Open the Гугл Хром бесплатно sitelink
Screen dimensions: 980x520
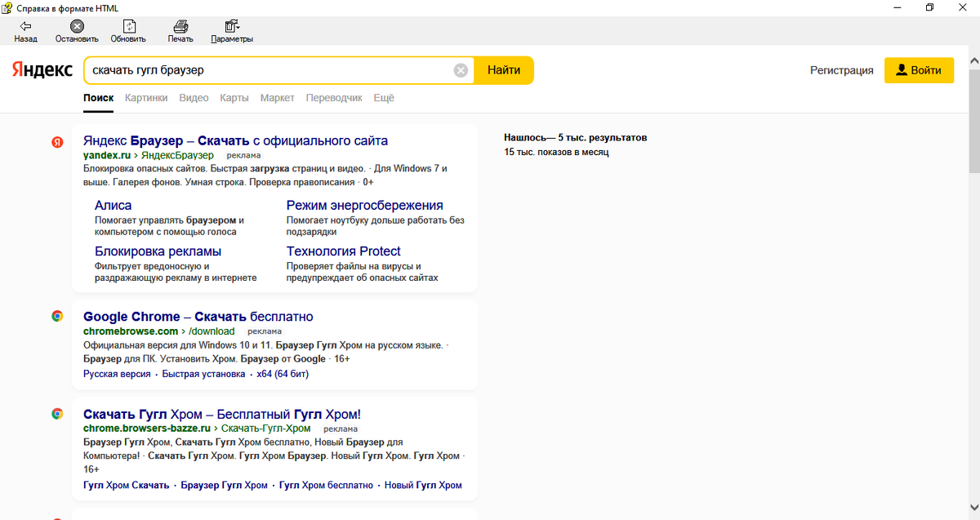pyautogui.click(x=326, y=485)
